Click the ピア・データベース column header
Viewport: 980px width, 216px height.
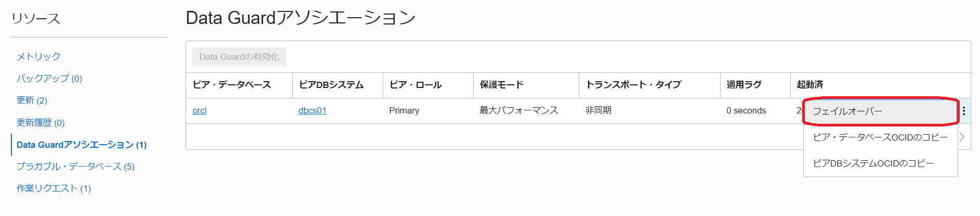coord(232,85)
